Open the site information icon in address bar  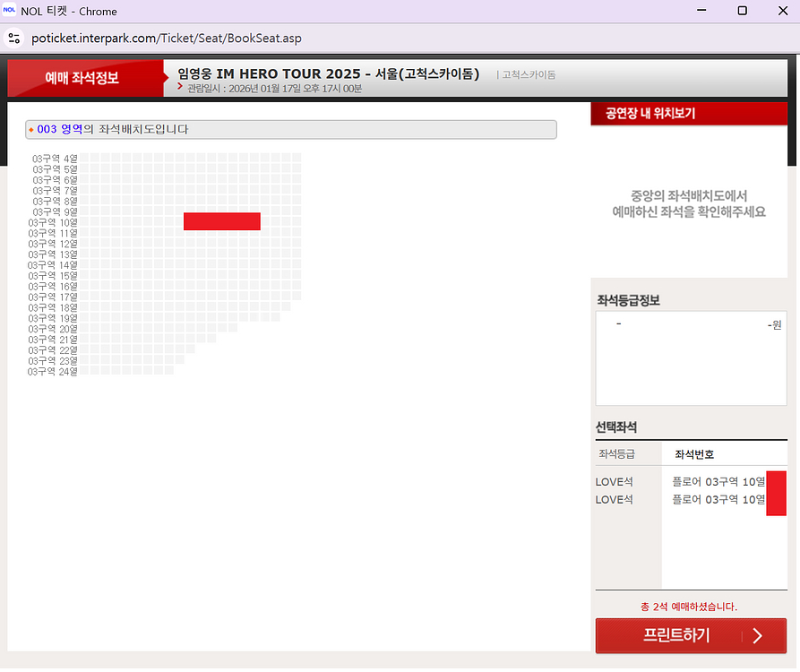(x=14, y=39)
